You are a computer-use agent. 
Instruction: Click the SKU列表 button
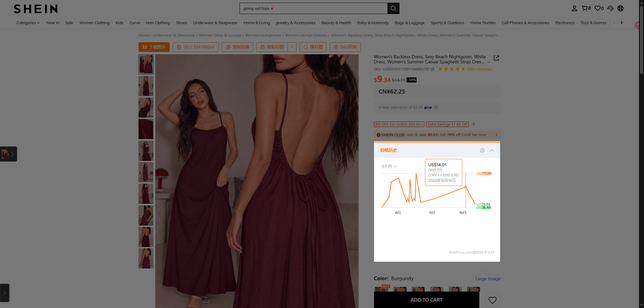pyautogui.click(x=345, y=47)
